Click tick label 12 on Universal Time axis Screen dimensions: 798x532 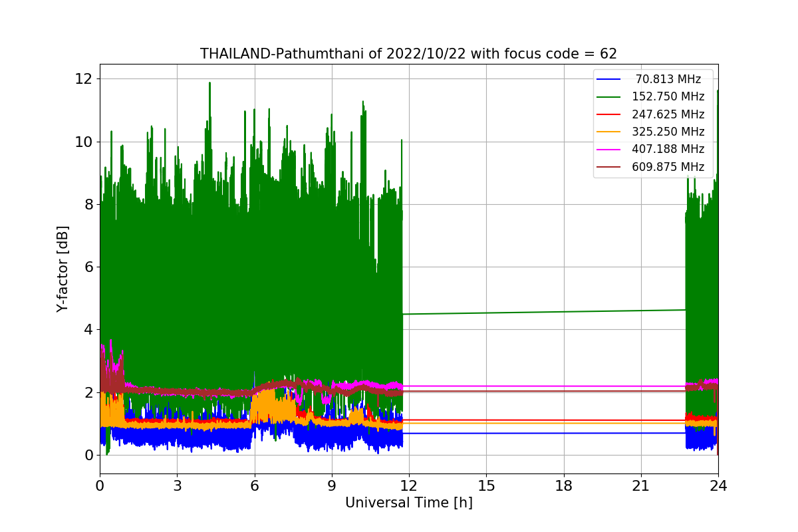click(x=408, y=485)
